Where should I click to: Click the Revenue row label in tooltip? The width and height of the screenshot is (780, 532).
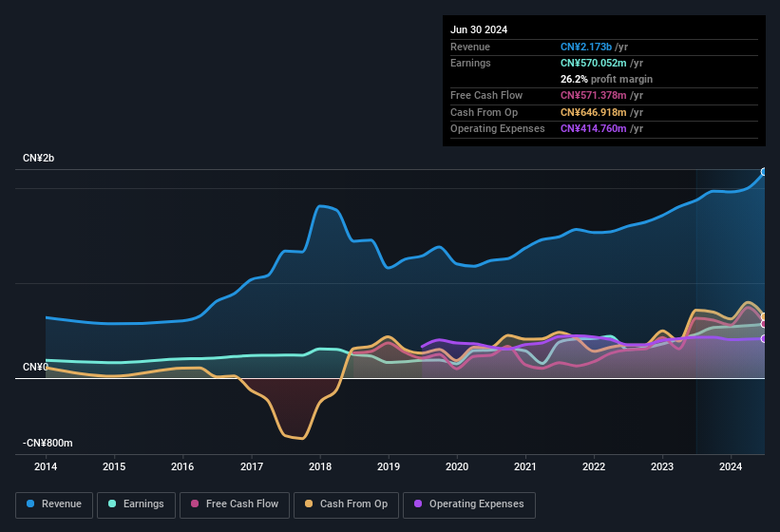click(470, 47)
